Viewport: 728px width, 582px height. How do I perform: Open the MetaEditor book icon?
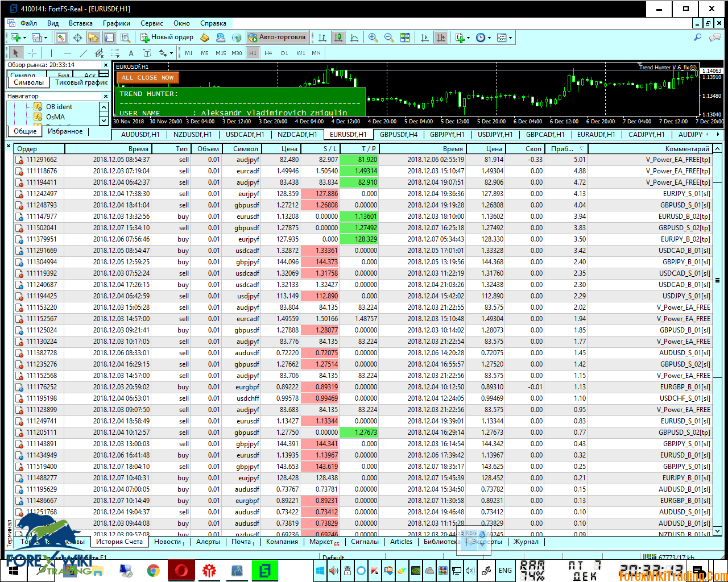click(205, 38)
